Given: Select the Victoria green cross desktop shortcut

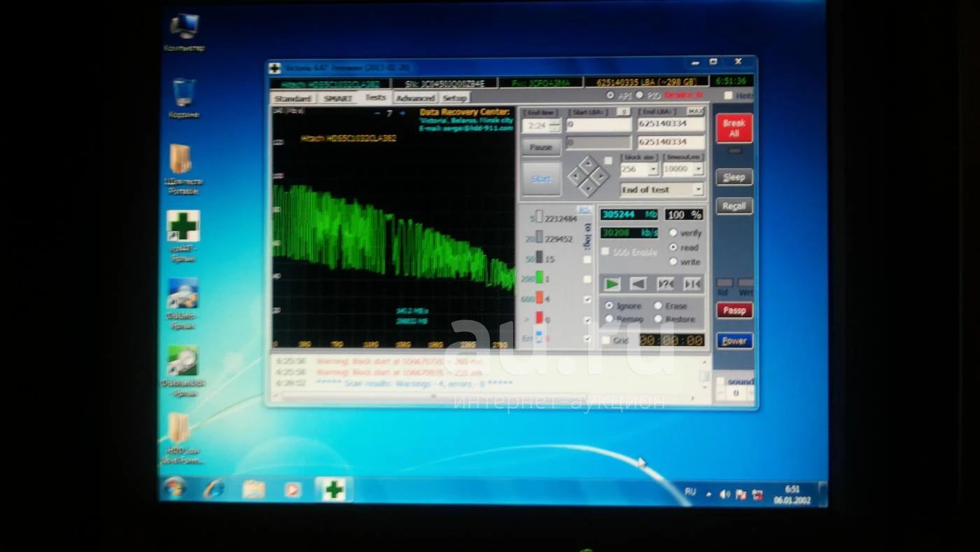Looking at the screenshot, I should [x=183, y=235].
